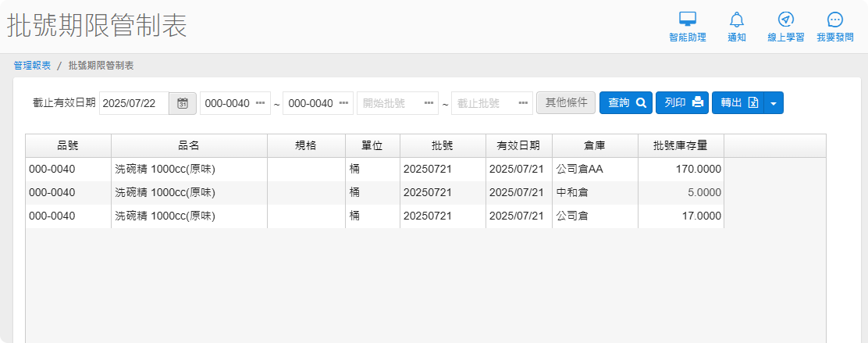The image size is (868, 343).
Task: Click the 列印 print button
Action: coord(682,103)
